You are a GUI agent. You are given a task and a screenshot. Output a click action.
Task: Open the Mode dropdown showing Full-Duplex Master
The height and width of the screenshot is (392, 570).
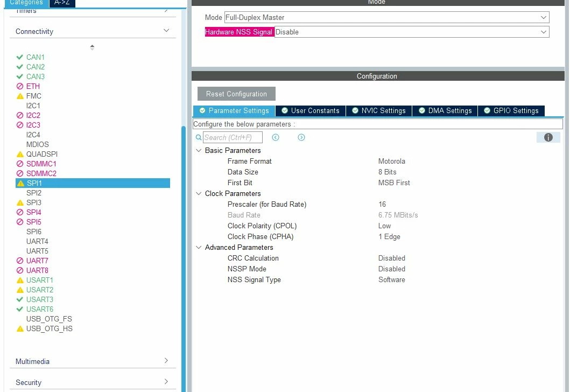coord(387,17)
